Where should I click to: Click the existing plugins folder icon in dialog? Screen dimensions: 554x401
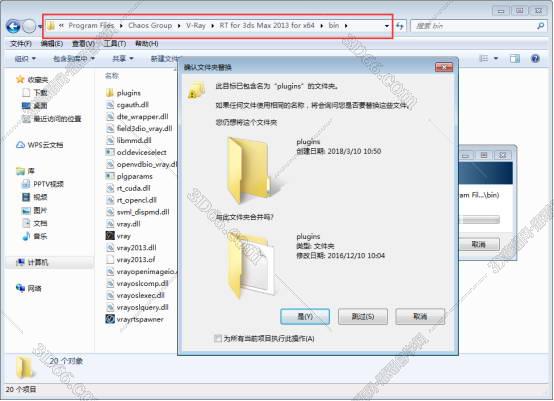pos(251,265)
